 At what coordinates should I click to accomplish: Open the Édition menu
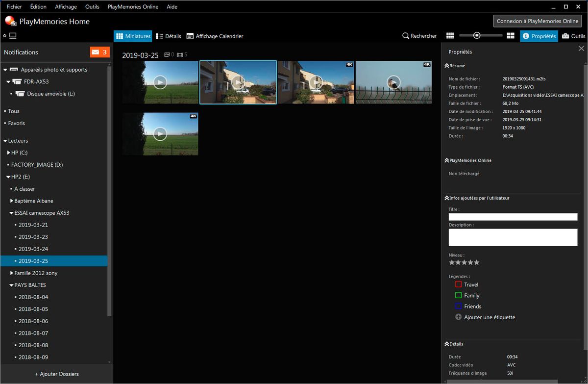click(38, 7)
